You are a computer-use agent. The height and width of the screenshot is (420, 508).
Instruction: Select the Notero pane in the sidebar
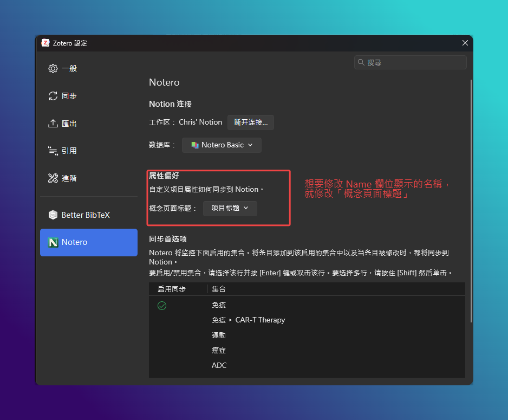(x=89, y=242)
